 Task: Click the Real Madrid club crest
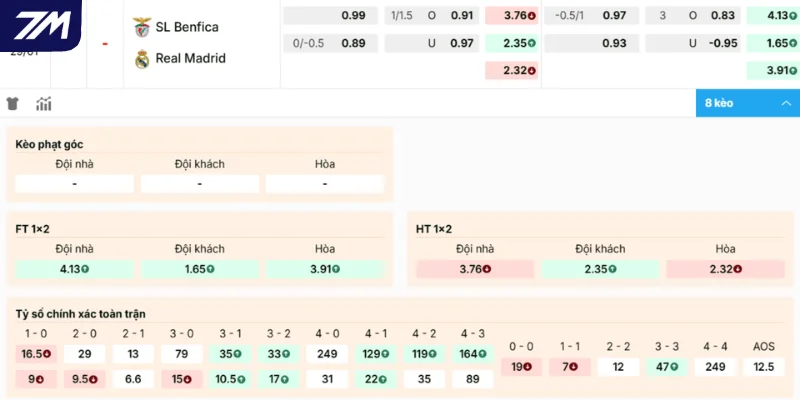click(141, 58)
